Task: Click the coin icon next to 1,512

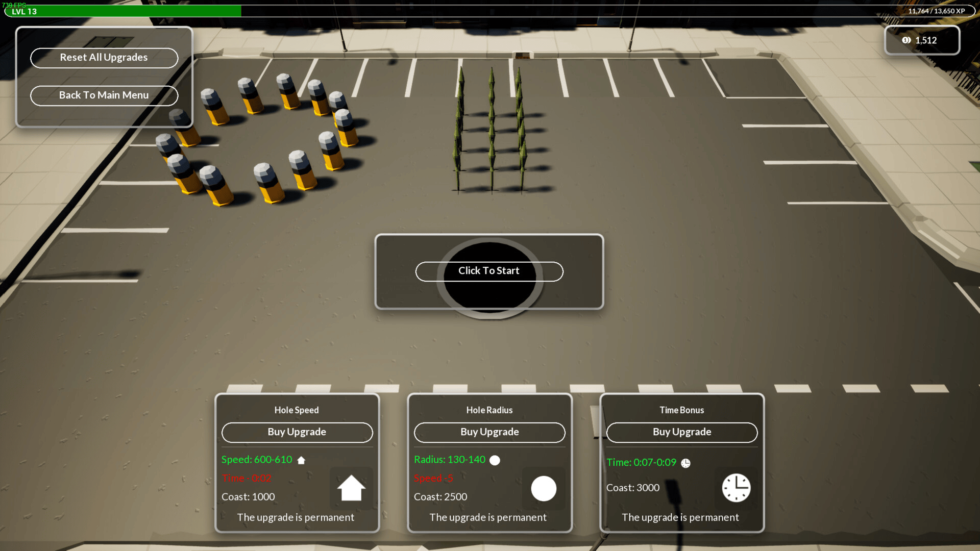Action: (906, 40)
